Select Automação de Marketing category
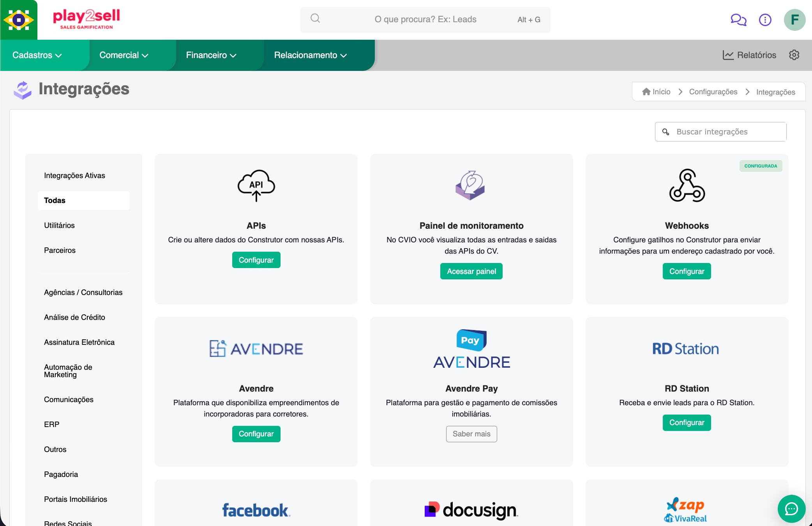 point(83,371)
